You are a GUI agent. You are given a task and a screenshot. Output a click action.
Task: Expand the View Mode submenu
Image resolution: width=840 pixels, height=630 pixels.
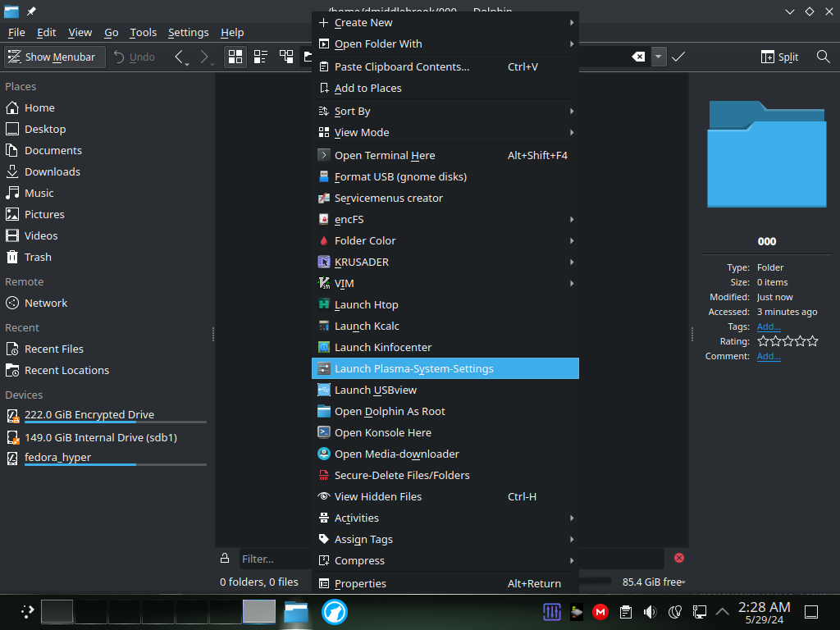point(445,132)
